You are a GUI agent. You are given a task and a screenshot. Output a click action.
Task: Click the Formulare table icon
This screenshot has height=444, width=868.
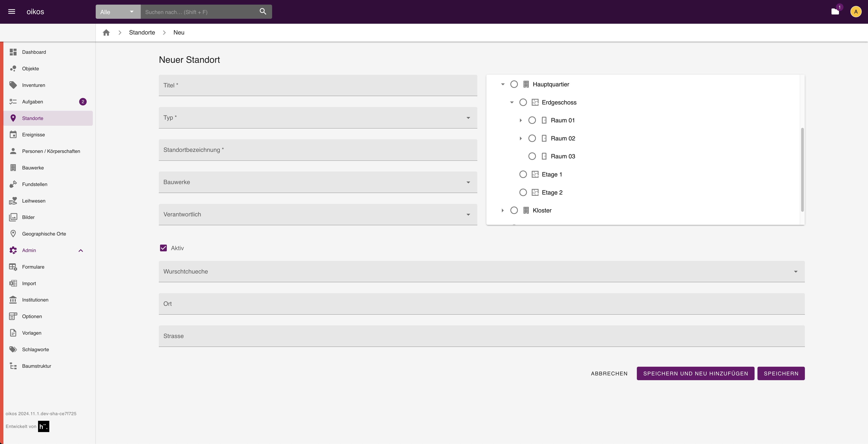[13, 267]
